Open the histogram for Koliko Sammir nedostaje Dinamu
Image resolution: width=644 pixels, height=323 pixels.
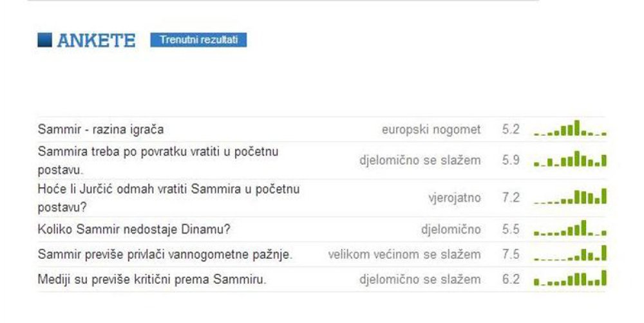coord(570,228)
